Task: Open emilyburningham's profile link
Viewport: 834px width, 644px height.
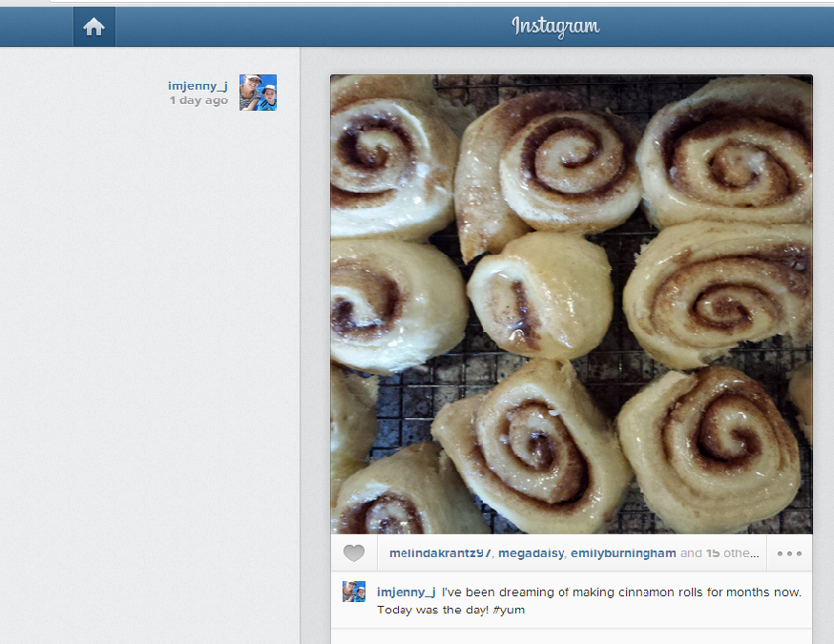Action: point(623,553)
